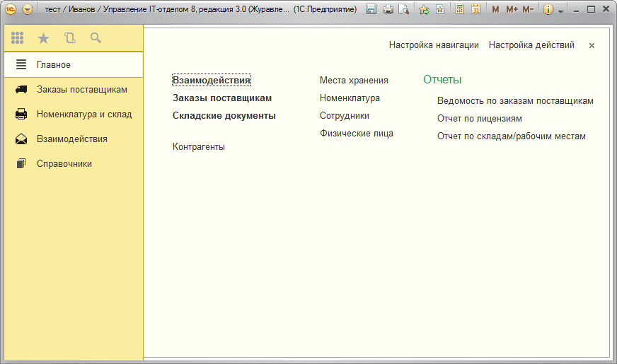Open Print preview icon
Viewport: 617px width, 364px height.
click(404, 9)
